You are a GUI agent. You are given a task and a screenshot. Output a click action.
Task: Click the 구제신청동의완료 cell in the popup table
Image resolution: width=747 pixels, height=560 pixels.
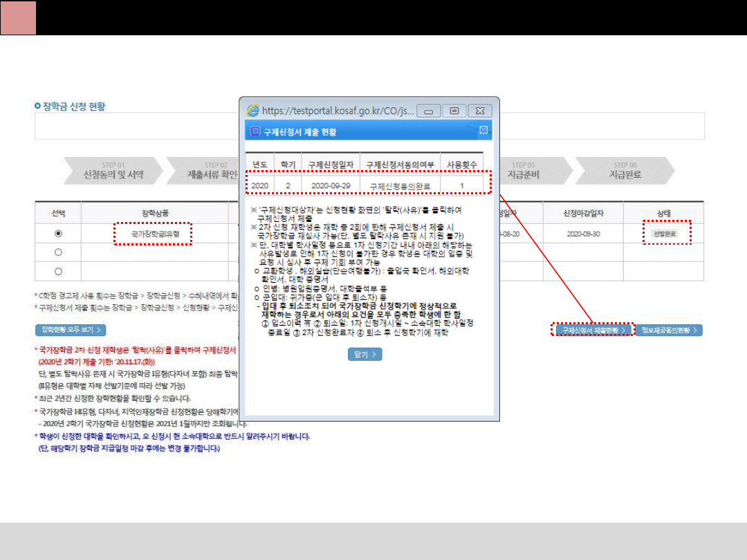pyautogui.click(x=400, y=186)
